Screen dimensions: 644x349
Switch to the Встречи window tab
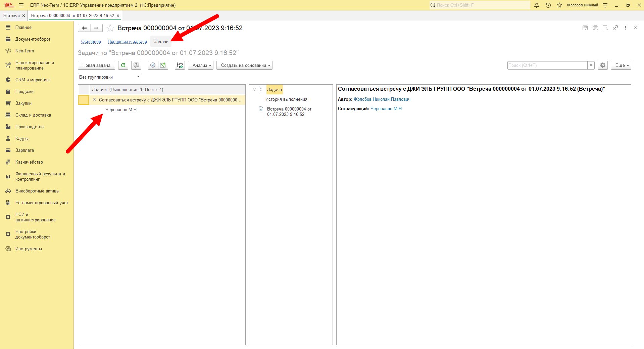point(12,16)
